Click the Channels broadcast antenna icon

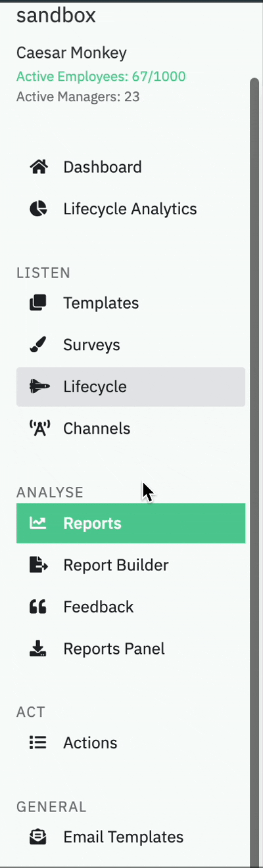[39, 428]
